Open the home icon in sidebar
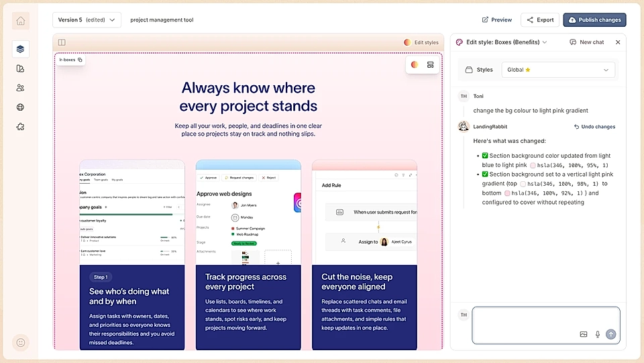This screenshot has width=644, height=363. 21,21
